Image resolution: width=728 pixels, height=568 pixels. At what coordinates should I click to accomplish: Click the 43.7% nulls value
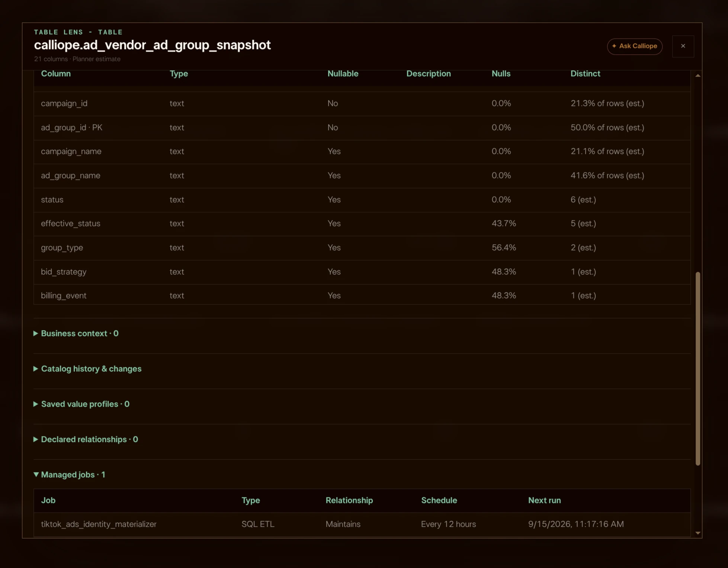point(504,223)
